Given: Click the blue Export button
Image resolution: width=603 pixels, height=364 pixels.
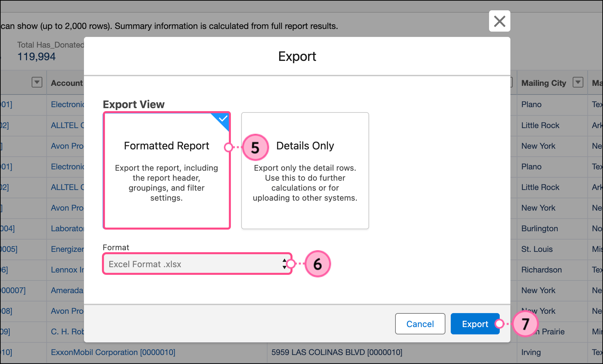Looking at the screenshot, I should click(x=475, y=324).
